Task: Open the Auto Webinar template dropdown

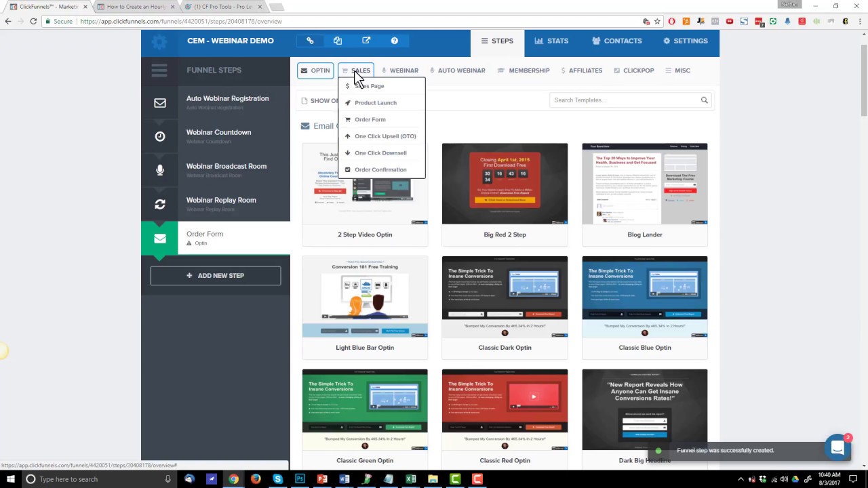Action: tap(456, 70)
